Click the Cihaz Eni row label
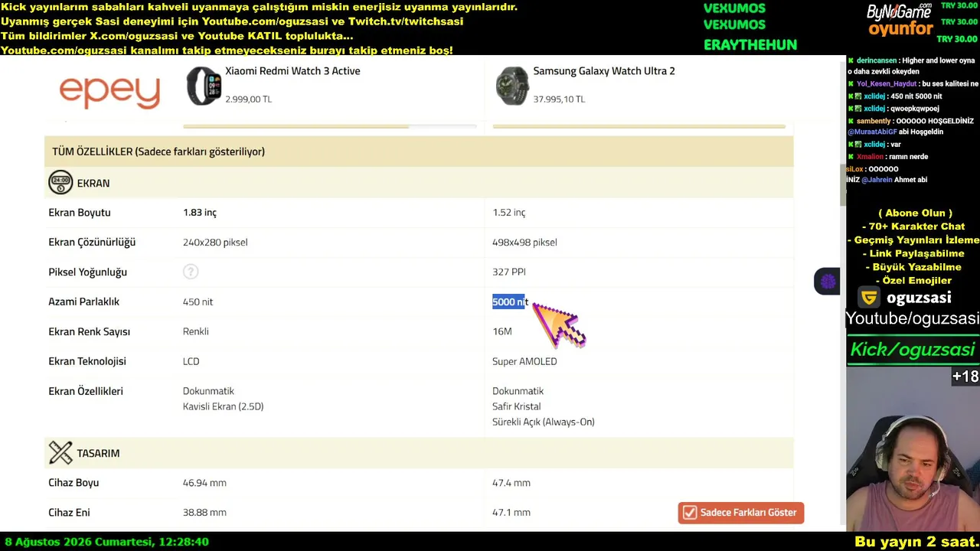980x551 pixels. [x=69, y=513]
